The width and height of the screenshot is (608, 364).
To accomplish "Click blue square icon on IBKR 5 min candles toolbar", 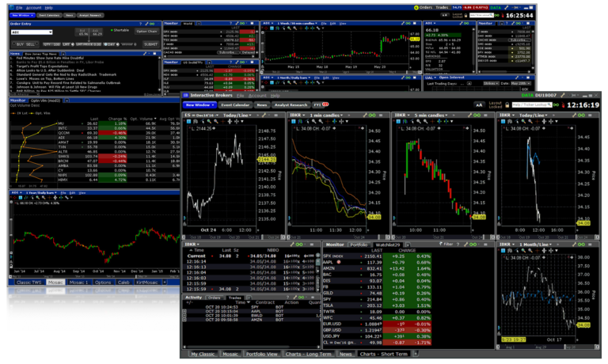I will pyautogui.click(x=399, y=121).
